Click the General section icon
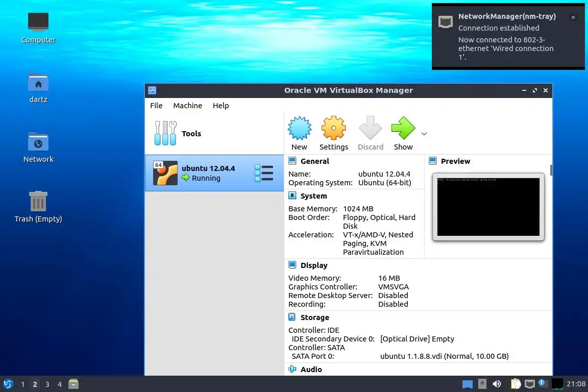588x392 pixels. point(292,161)
